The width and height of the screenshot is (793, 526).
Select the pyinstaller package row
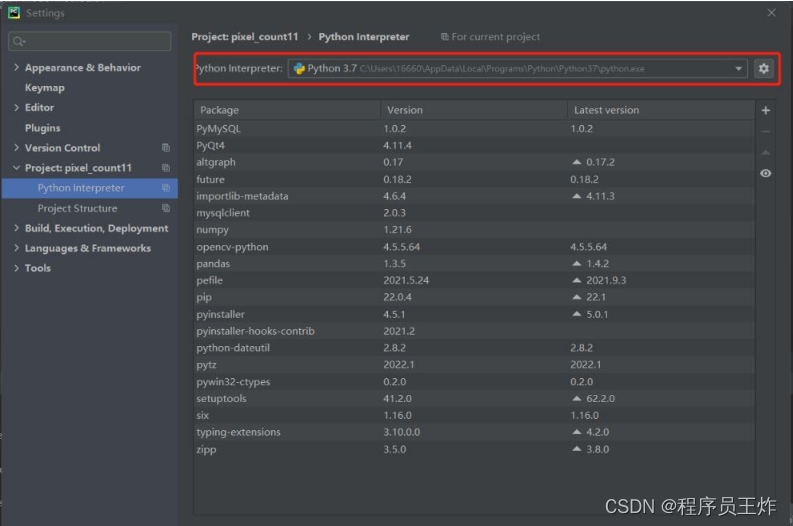474,314
